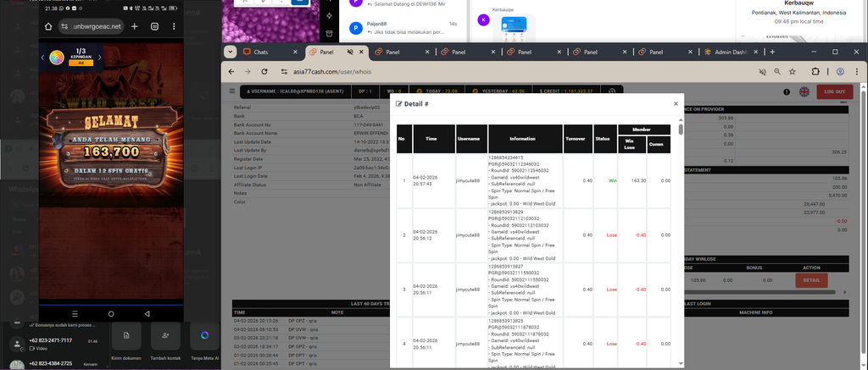The height and width of the screenshot is (370, 868).
Task: Click the Kerbauqw avatar K in chat
Action: pyautogui.click(x=483, y=20)
